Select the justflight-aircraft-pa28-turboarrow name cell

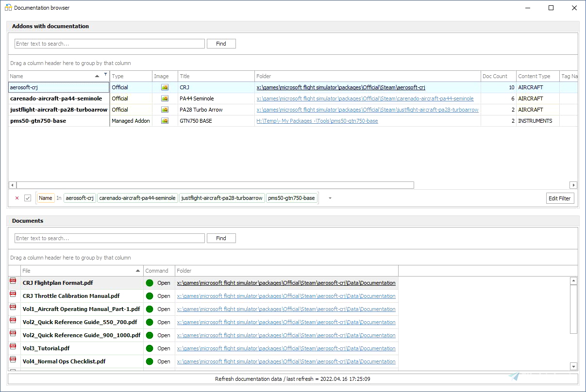click(59, 110)
